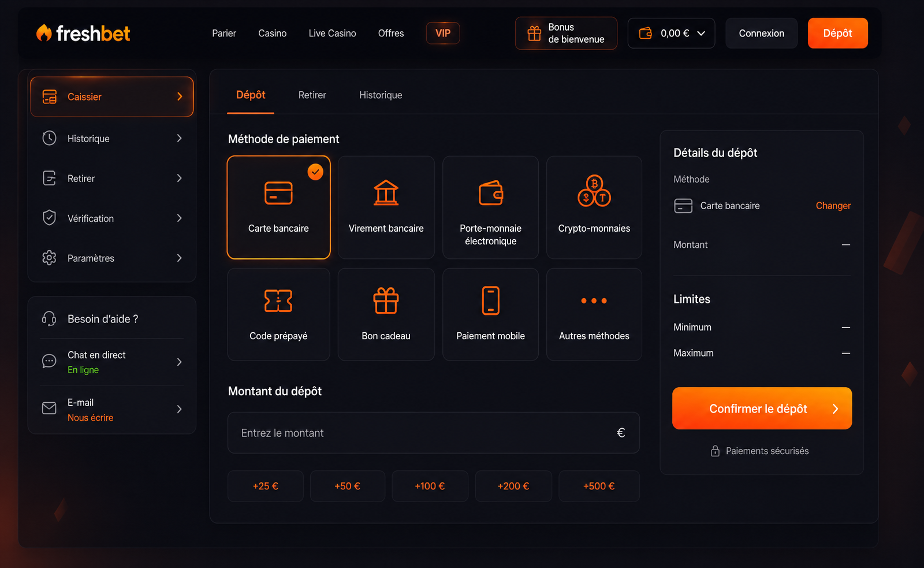Expand the sidebar Retirer chevron
Viewport: 924px width, 568px height.
tap(179, 178)
